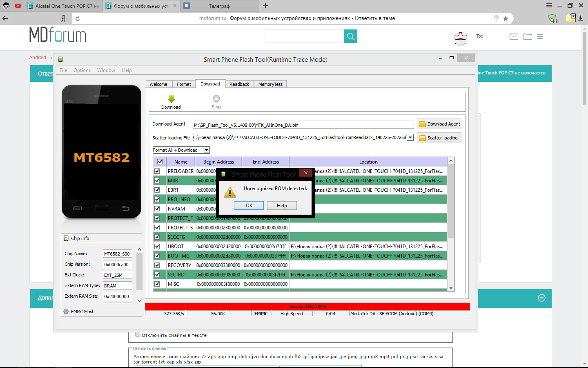Open the Options menu
This screenshot has height=368, width=588.
click(x=82, y=70)
